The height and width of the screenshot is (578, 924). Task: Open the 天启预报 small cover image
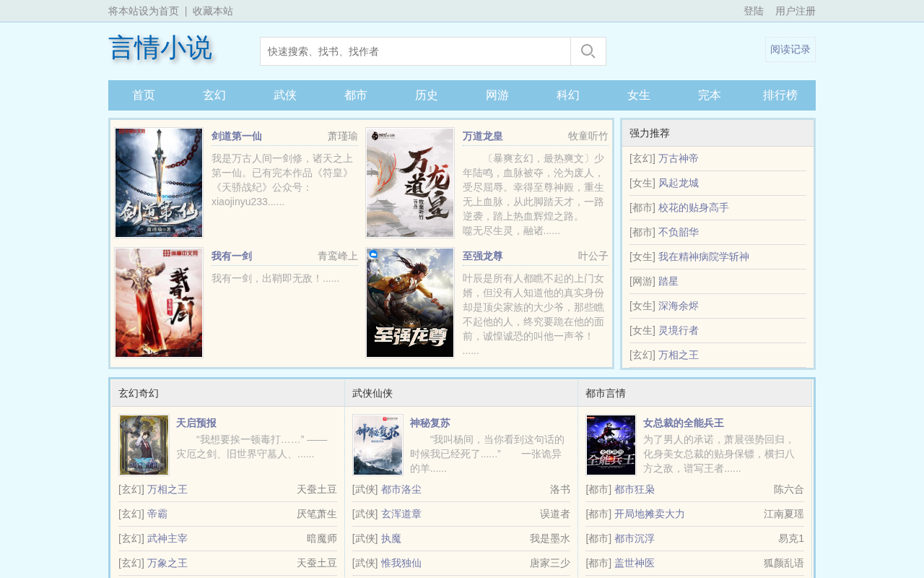[144, 445]
